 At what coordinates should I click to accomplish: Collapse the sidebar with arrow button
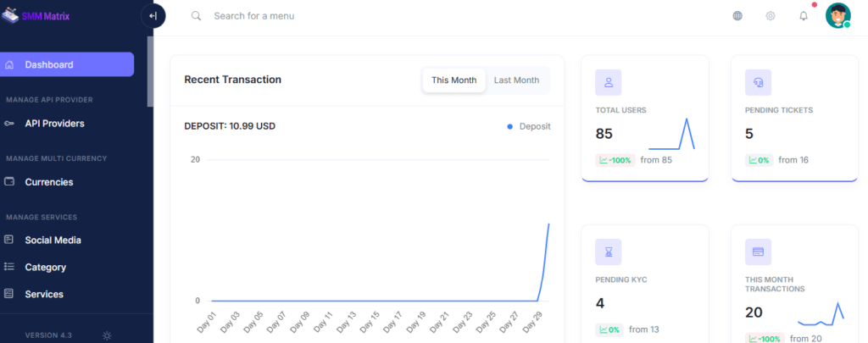tap(153, 16)
